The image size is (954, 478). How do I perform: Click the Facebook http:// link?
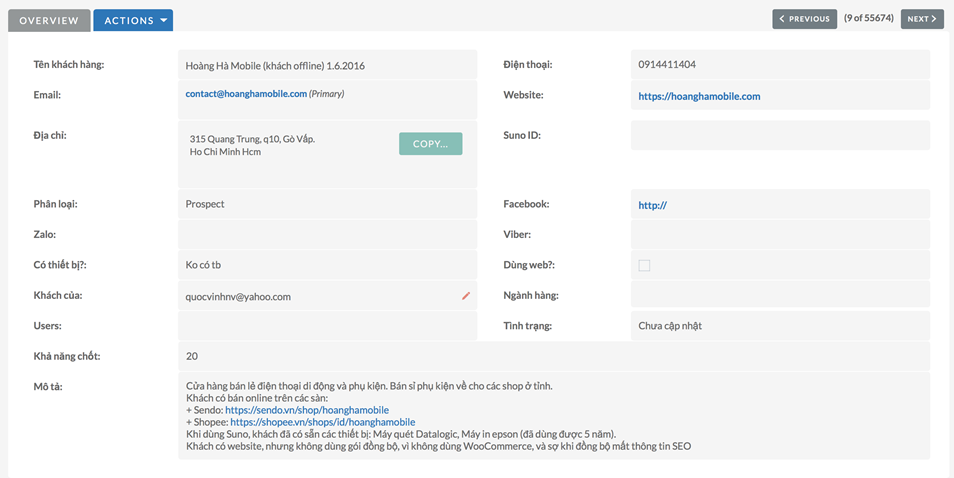click(652, 205)
